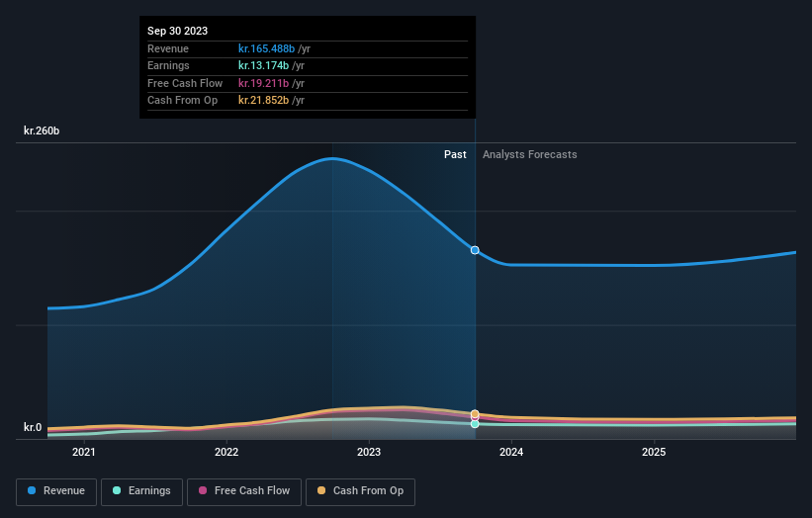Click the kr.260b y-axis label
Screen dimensions: 812x518
42,130
